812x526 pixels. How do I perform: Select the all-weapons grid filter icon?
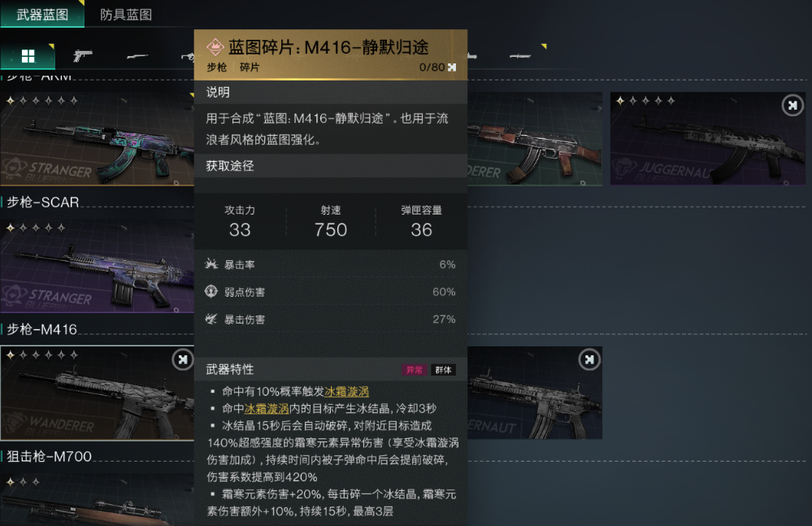[28, 56]
